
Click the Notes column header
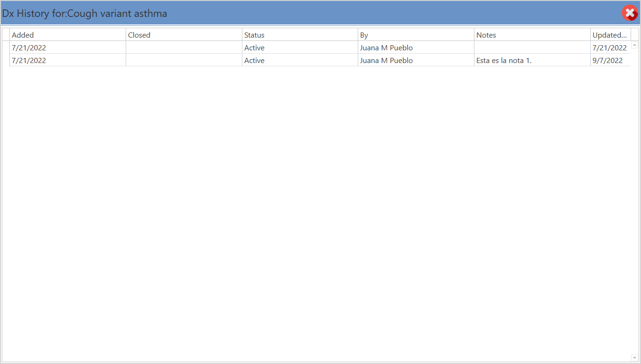[x=532, y=35]
